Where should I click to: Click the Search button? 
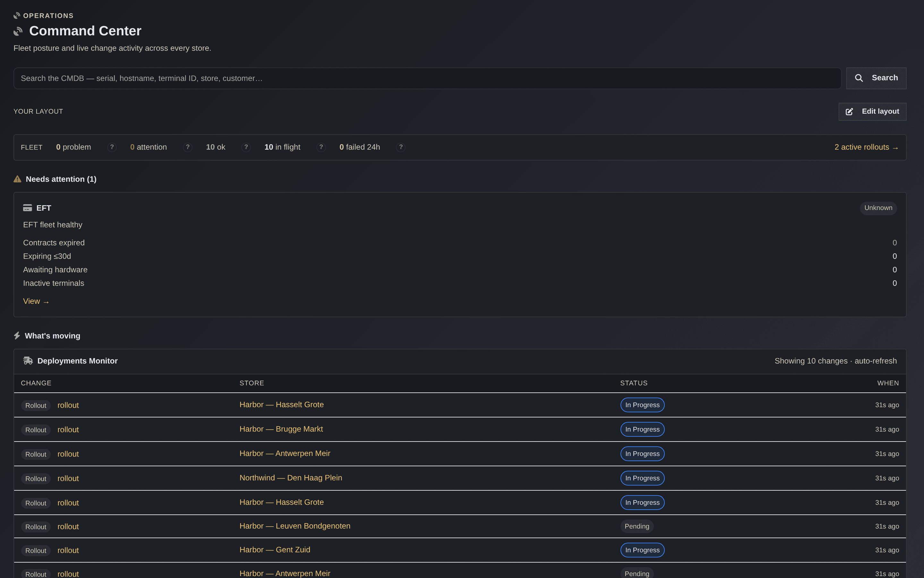coord(876,78)
